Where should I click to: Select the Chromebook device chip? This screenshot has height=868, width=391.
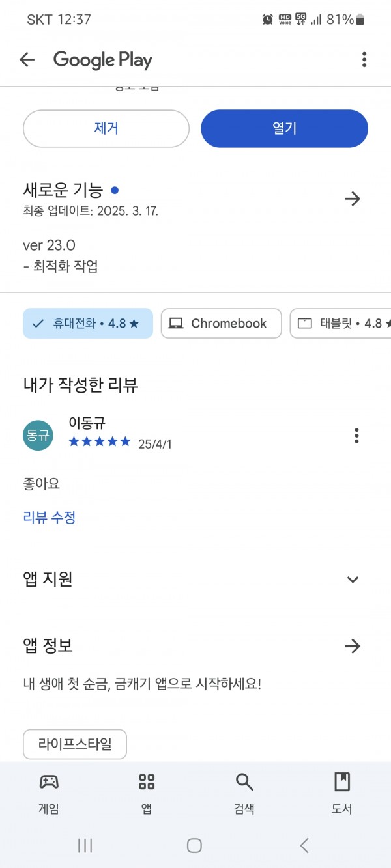pos(222,324)
